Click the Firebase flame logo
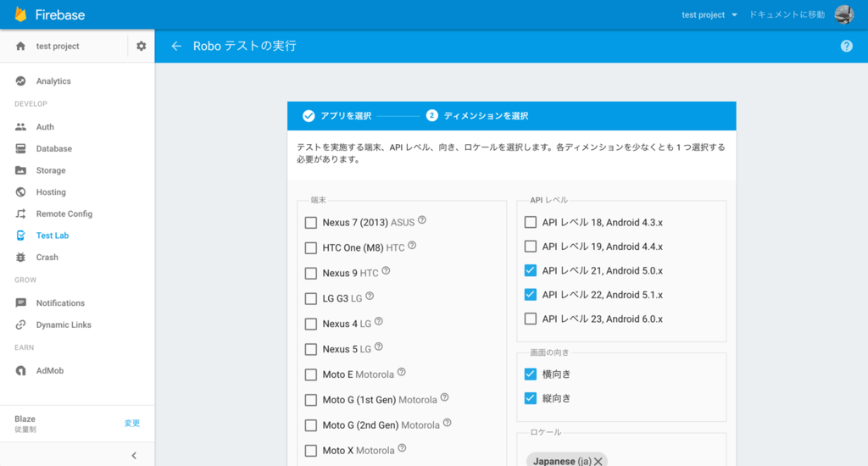The height and width of the screenshot is (466, 868). pos(21,14)
